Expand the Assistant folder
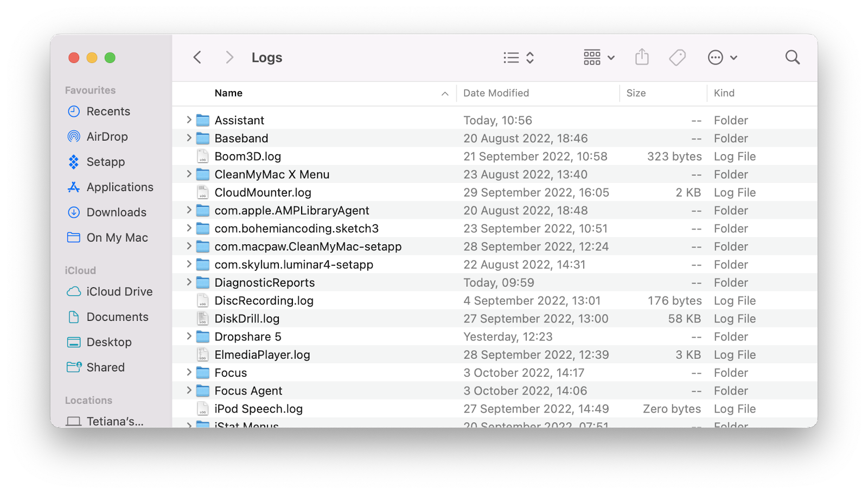Screen dimensions: 868x494 pyautogui.click(x=189, y=119)
